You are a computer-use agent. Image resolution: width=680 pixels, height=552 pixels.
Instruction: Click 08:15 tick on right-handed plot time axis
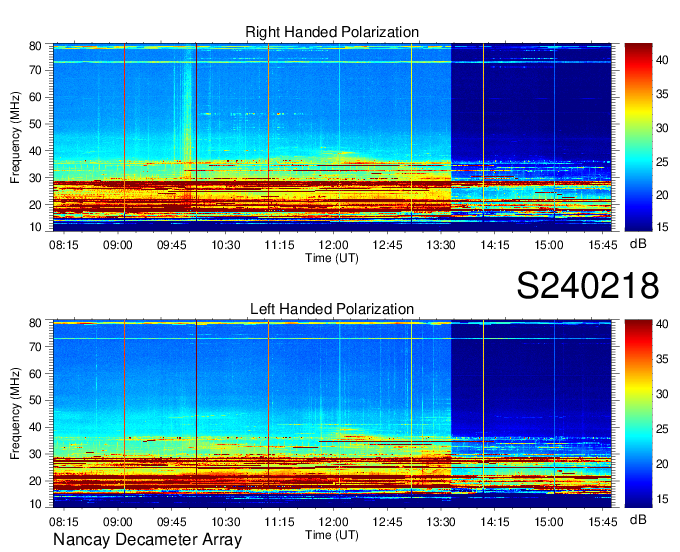[64, 245]
